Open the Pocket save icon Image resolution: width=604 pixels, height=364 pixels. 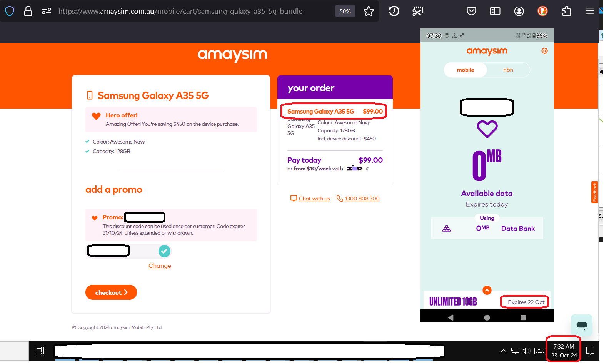[471, 11]
